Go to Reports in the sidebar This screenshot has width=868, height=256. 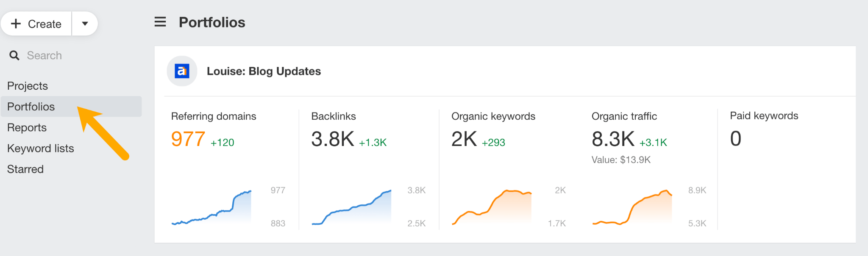[x=27, y=127]
